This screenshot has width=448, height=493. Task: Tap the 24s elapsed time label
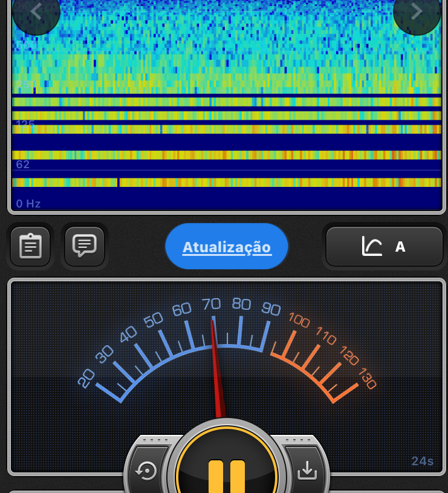click(x=422, y=462)
